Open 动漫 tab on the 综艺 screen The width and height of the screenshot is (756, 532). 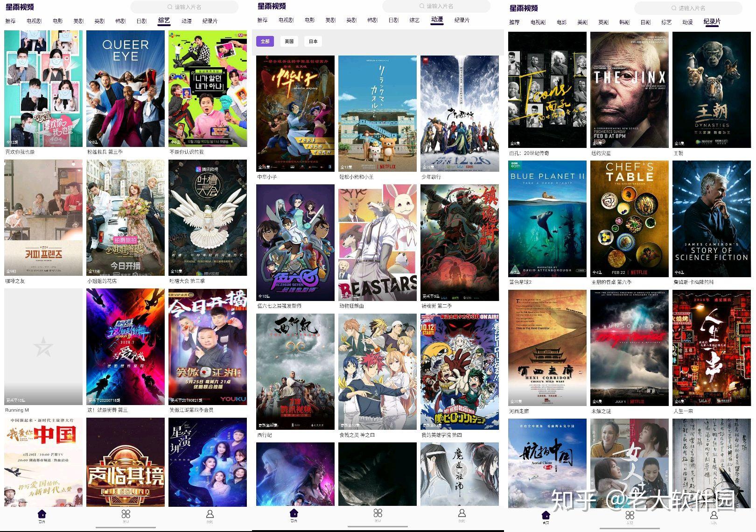point(187,21)
